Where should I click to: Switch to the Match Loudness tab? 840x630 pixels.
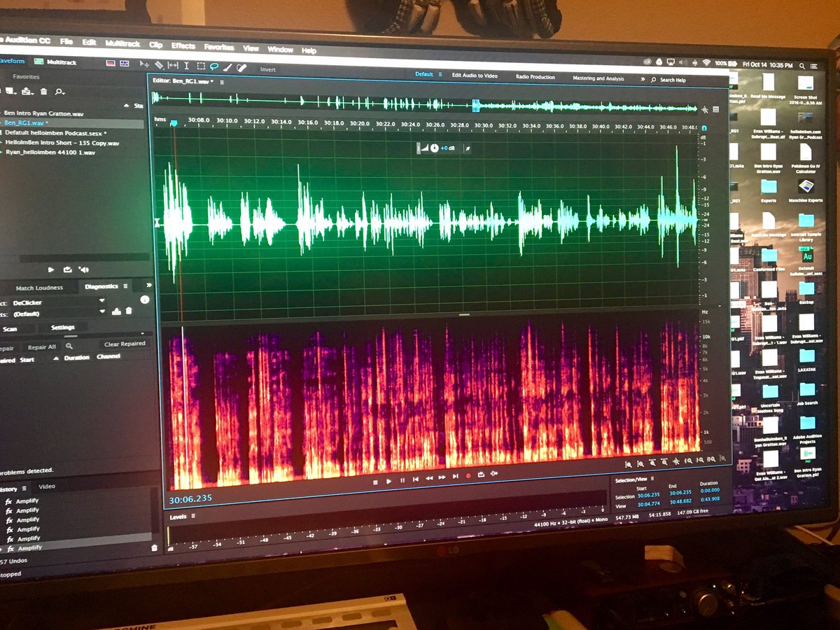39,288
